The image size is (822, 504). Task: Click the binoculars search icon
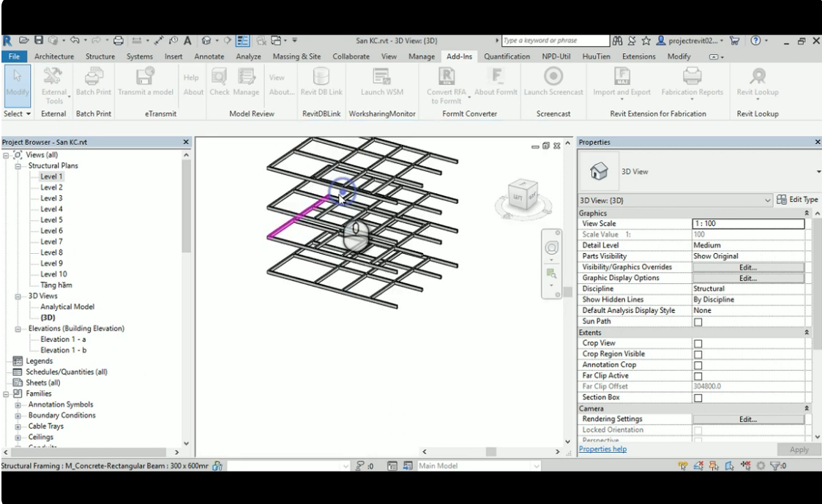click(x=617, y=40)
